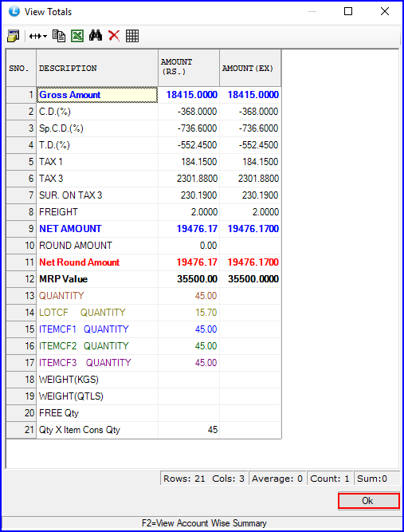
Task: Click the red X delete icon
Action: (x=114, y=36)
